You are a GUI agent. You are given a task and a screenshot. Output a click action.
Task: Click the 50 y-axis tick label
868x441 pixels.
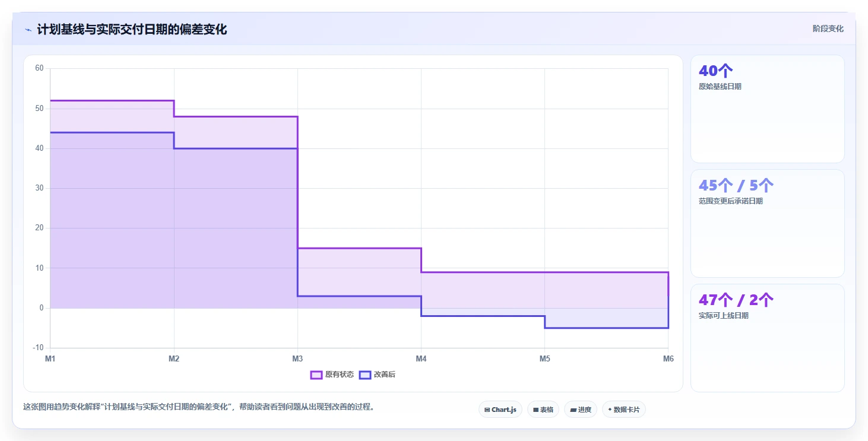[39, 109]
